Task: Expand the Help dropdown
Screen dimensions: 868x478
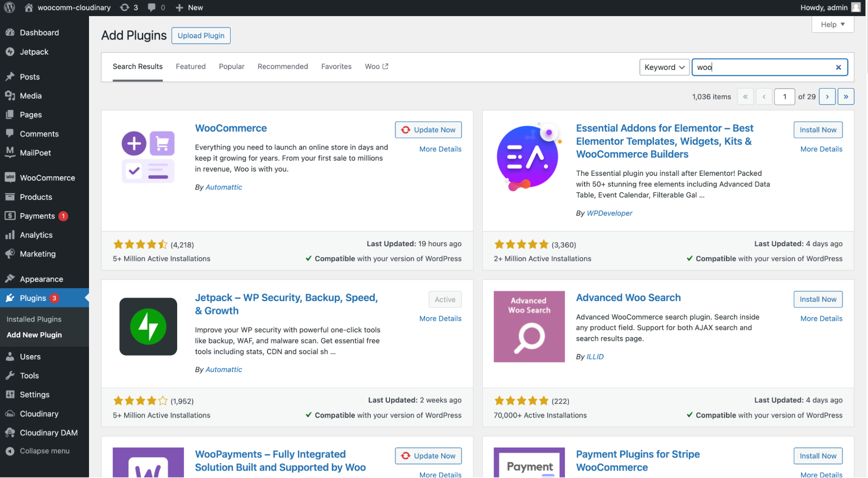Action: tap(832, 24)
